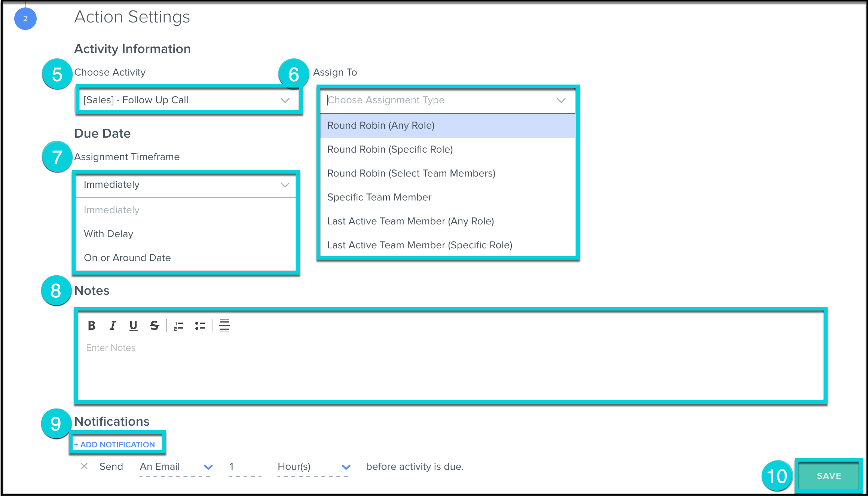Click into the Enter Notes text area
This screenshot has height=496, width=868.
pyautogui.click(x=449, y=367)
